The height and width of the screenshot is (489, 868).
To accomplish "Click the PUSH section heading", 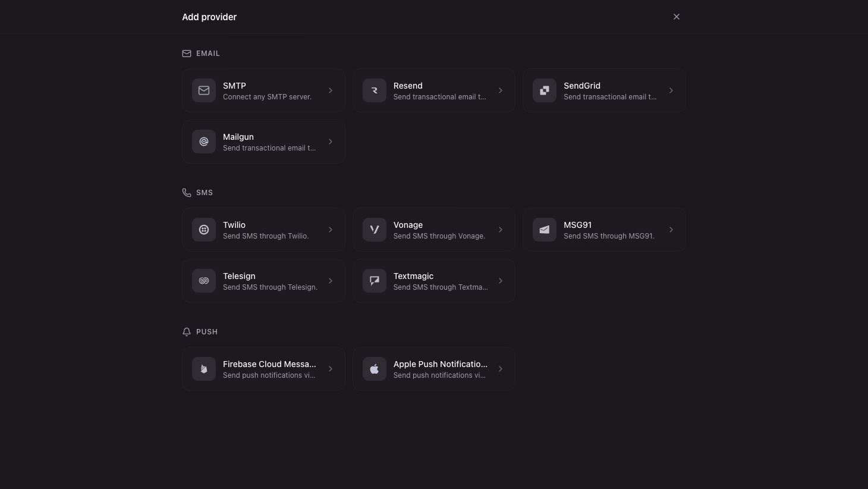I will pos(207,332).
